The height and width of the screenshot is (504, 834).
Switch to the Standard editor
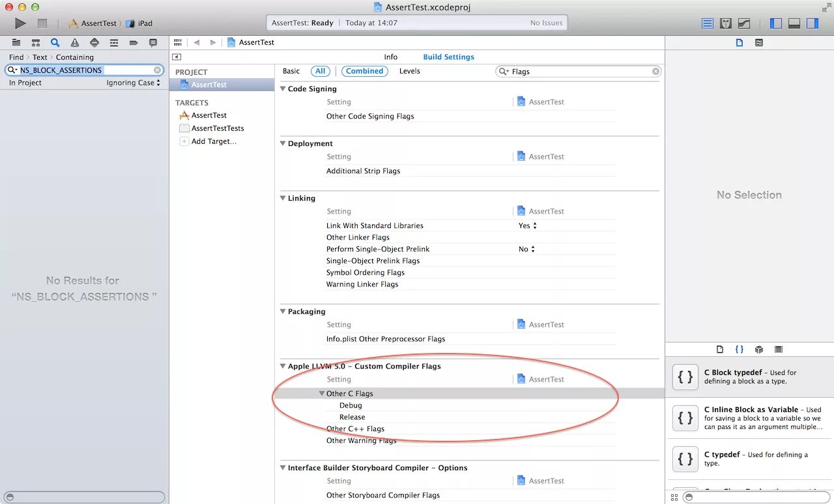(708, 23)
